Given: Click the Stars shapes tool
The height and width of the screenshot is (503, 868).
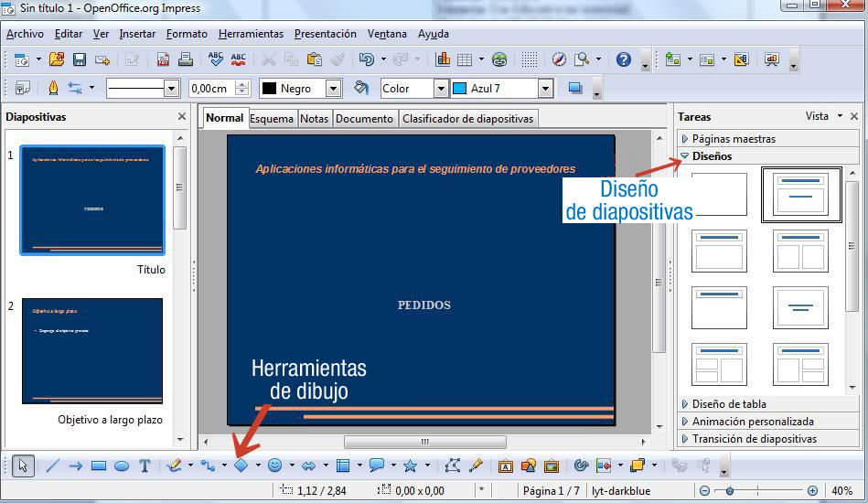Looking at the screenshot, I should [411, 466].
